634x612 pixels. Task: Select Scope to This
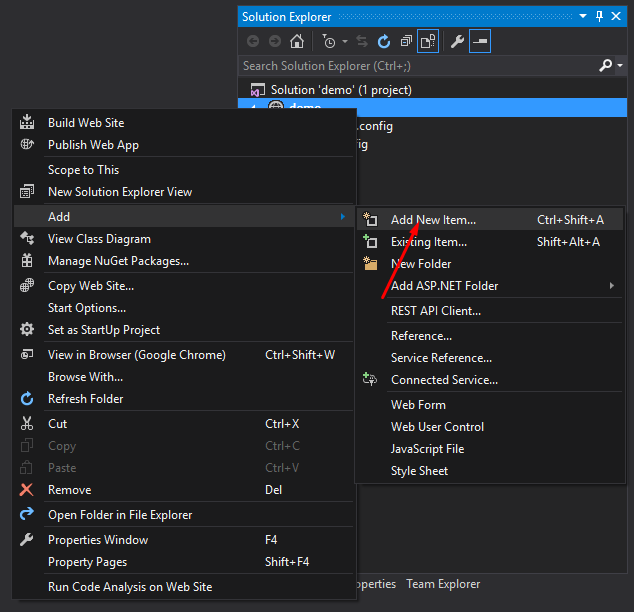pos(184,170)
